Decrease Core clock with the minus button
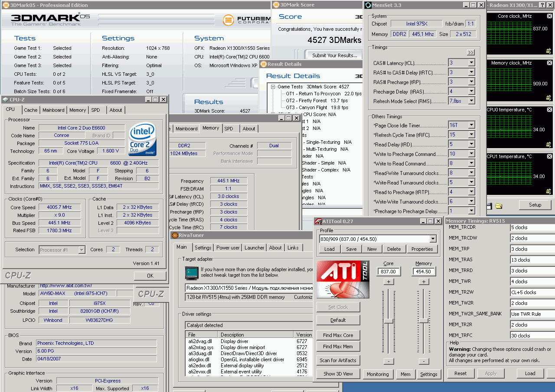Screen dimensions: 555x392 click(x=388, y=361)
